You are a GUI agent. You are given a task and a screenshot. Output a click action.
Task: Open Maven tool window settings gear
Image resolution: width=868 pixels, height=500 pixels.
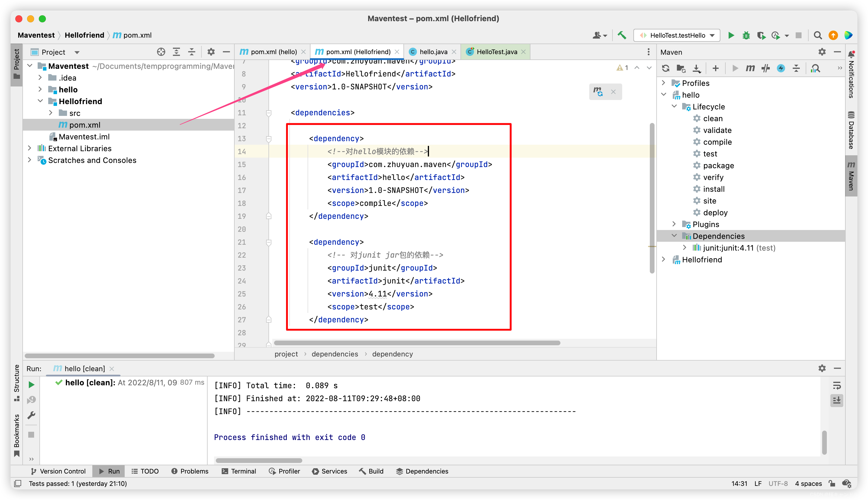point(822,52)
